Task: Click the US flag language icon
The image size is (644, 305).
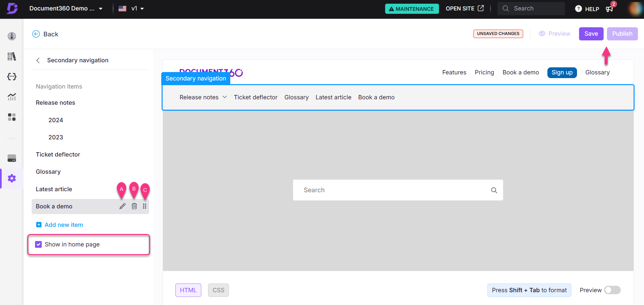Action: [x=123, y=8]
